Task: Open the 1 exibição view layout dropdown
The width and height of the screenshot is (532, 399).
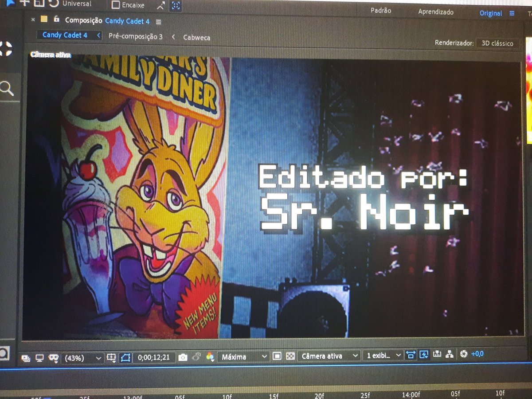Action: [383, 355]
